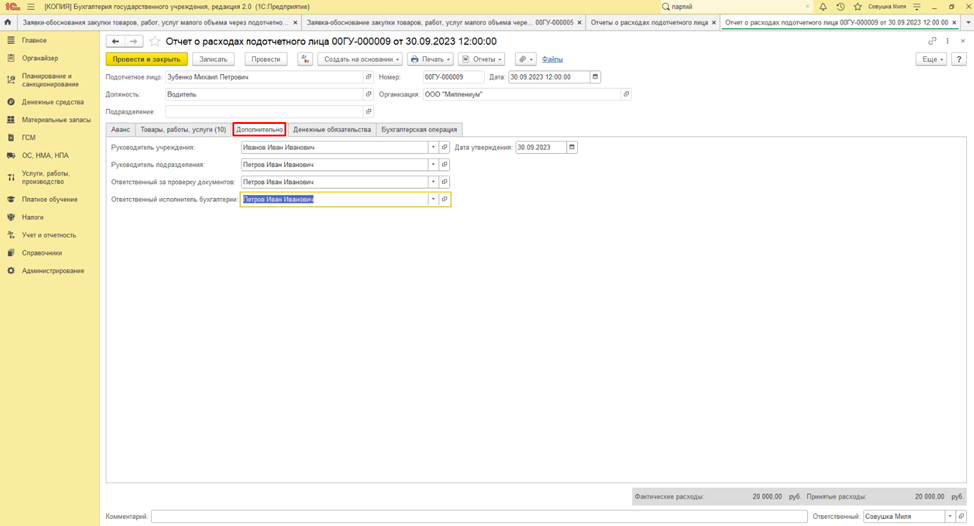Open Администрирование section
The height and width of the screenshot is (526, 974).
(x=53, y=271)
